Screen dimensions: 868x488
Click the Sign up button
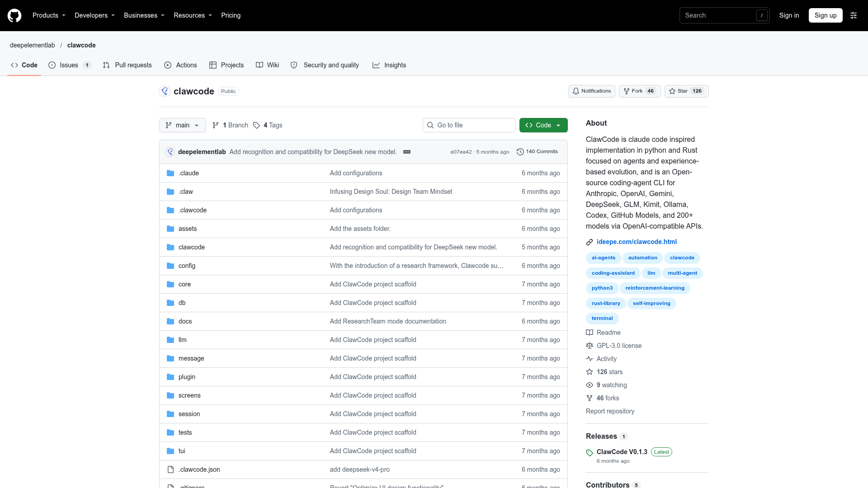click(x=826, y=15)
